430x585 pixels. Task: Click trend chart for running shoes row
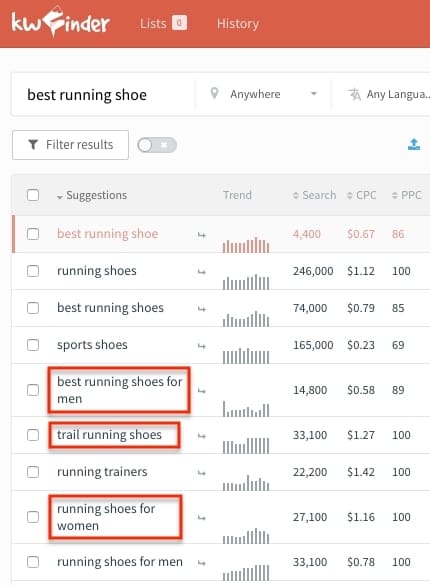[246, 282]
